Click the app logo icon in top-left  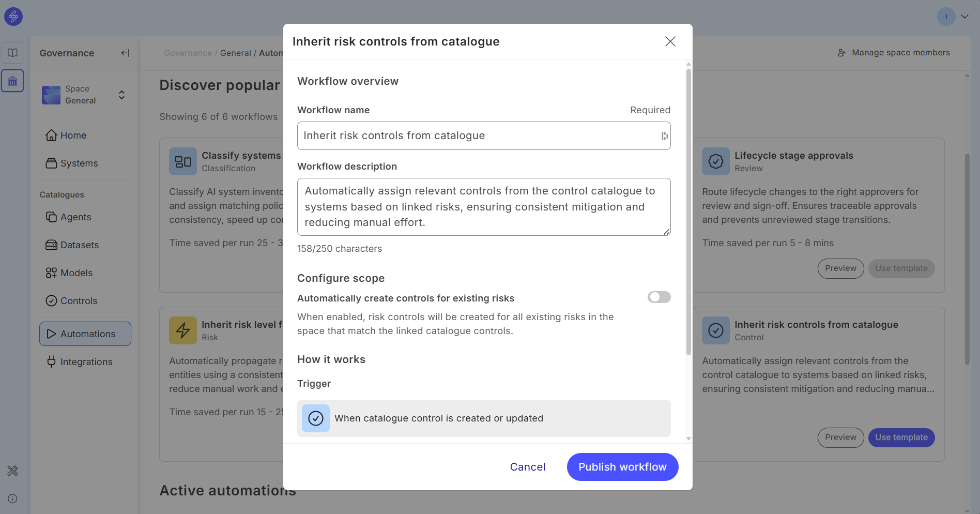coord(13,17)
